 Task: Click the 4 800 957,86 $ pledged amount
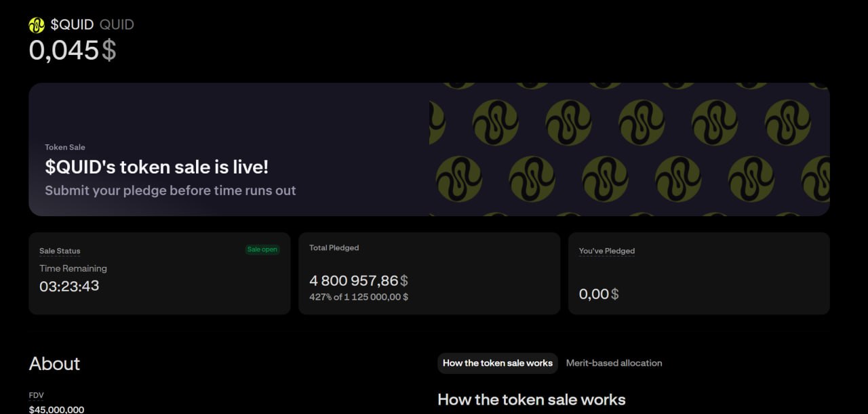359,281
